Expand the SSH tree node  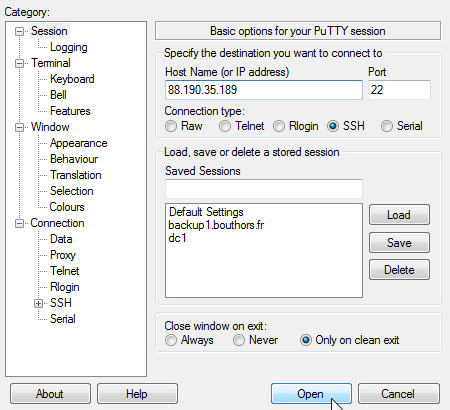39,303
